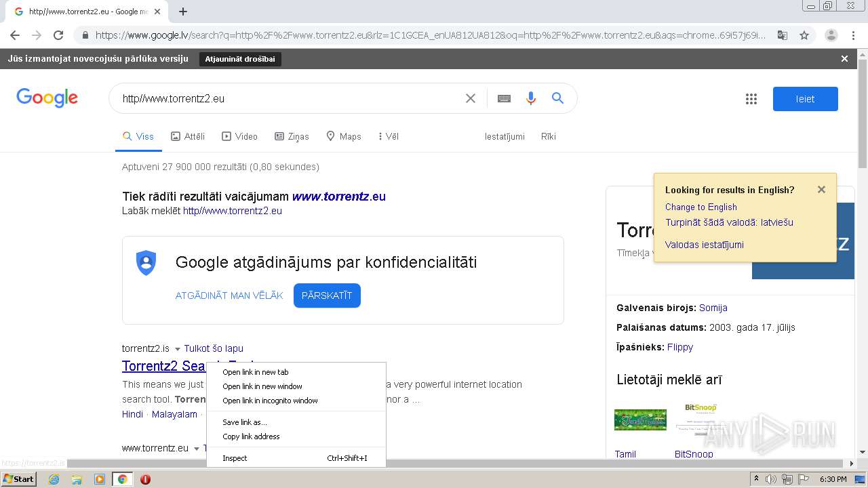Screen dimensions: 868x488
Task: Dismiss the 'Looking for results in English?' popup
Action: [821, 190]
